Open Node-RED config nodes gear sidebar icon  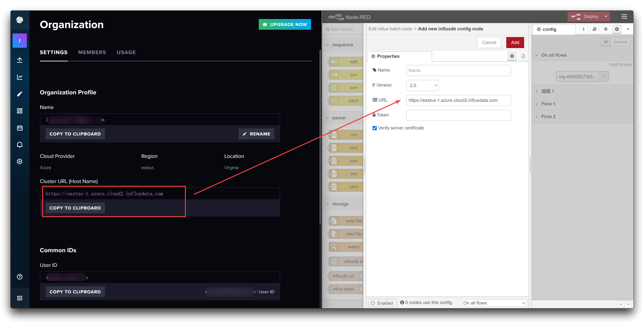tap(617, 29)
